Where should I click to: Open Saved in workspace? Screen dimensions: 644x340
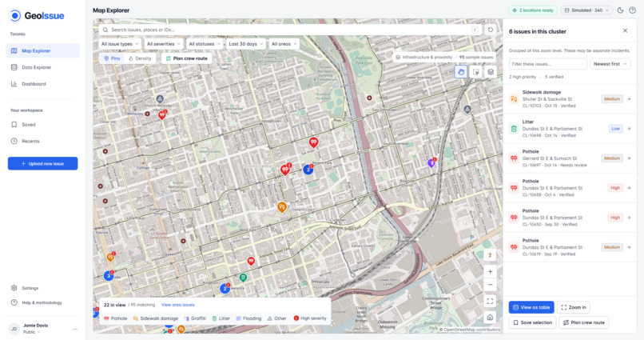click(x=43, y=125)
